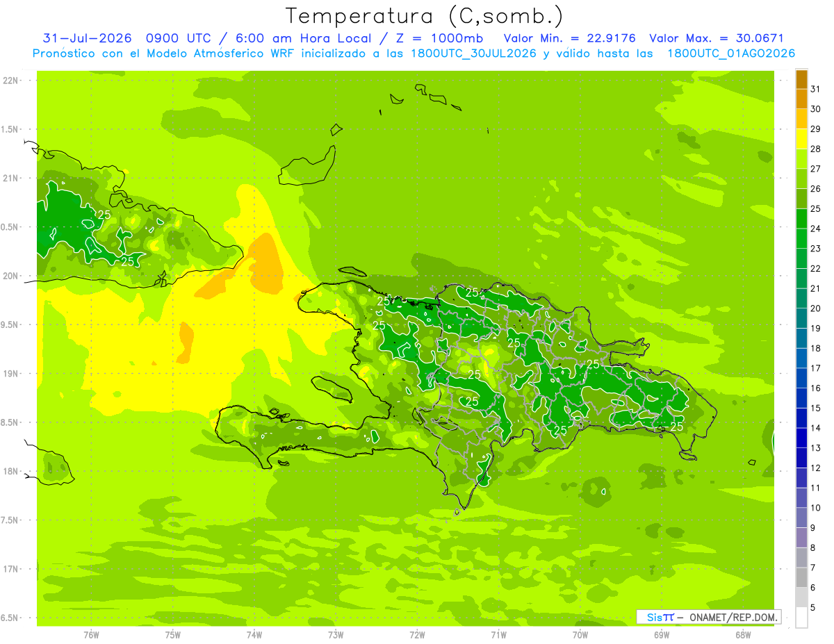This screenshot has height=644, width=834.
Task: Click the 'ONAMET/REP.DOM.' credit label
Action: (735, 617)
